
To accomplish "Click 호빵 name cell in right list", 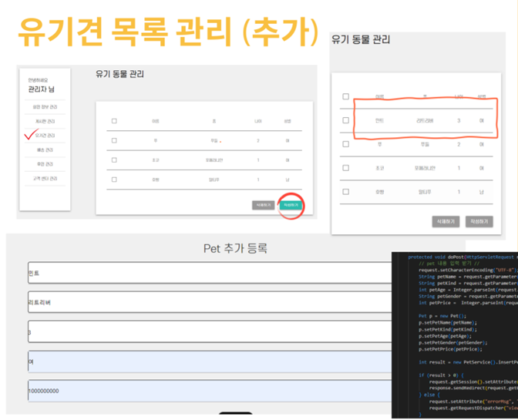I will [379, 192].
